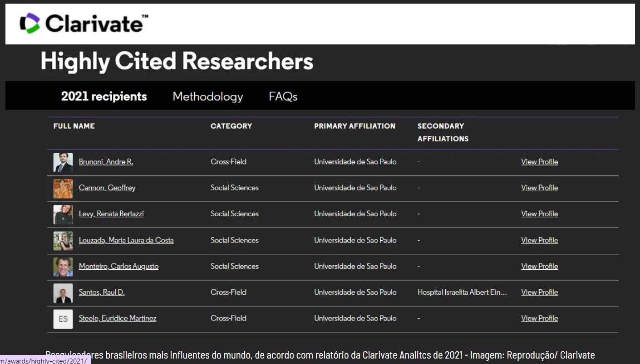The image size is (640, 364).
Task: Click Carlos Augusto Monteiro's profile photo
Action: click(x=63, y=267)
